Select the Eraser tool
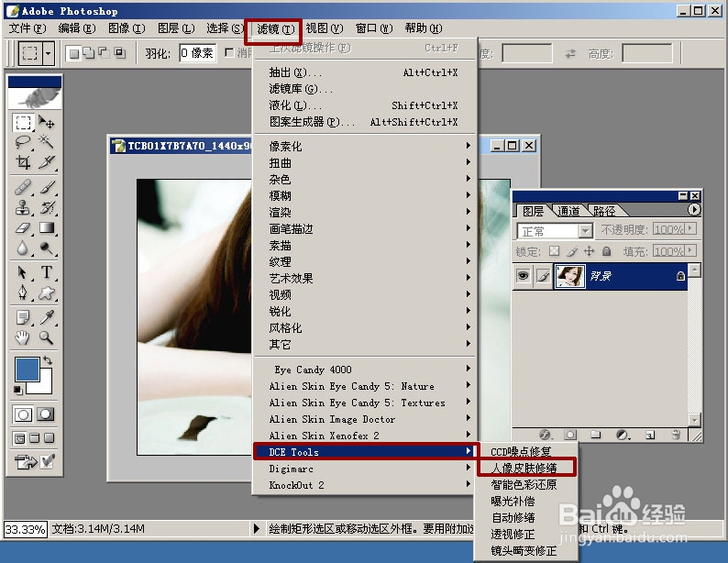This screenshot has height=563, width=728. click(x=23, y=228)
